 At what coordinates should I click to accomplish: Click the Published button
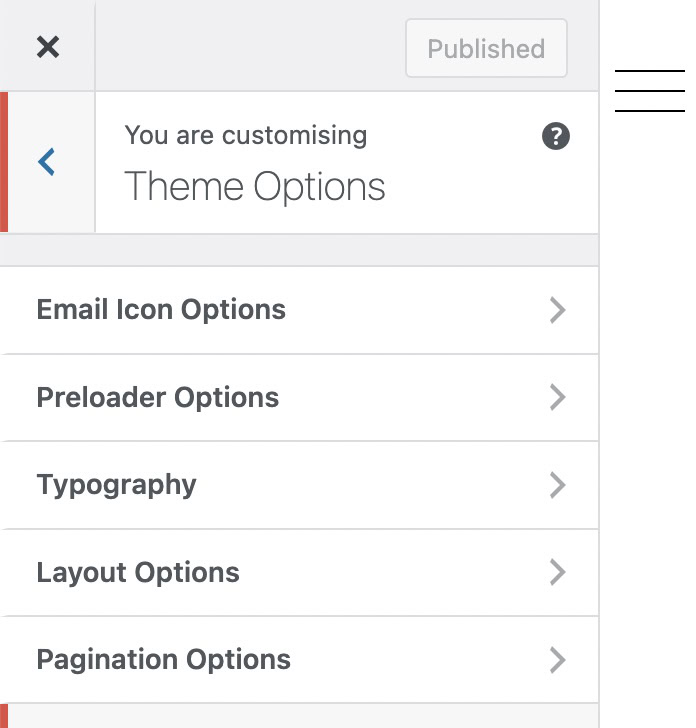tap(486, 48)
